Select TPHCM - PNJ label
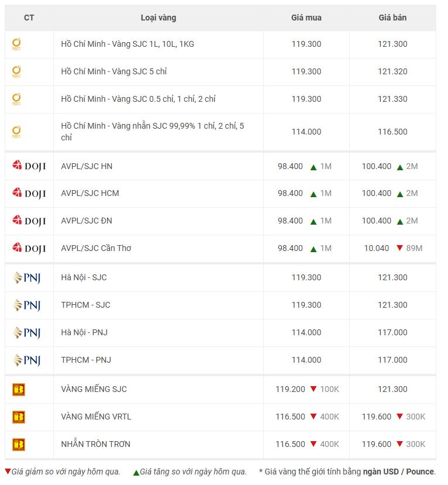The width and height of the screenshot is (448, 485). 86,360
